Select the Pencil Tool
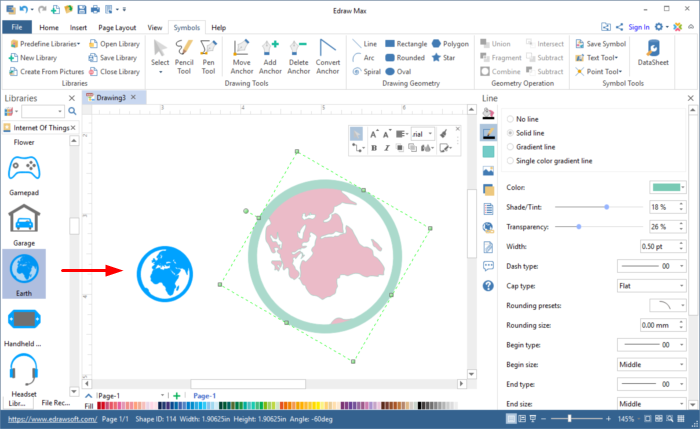 click(x=184, y=57)
